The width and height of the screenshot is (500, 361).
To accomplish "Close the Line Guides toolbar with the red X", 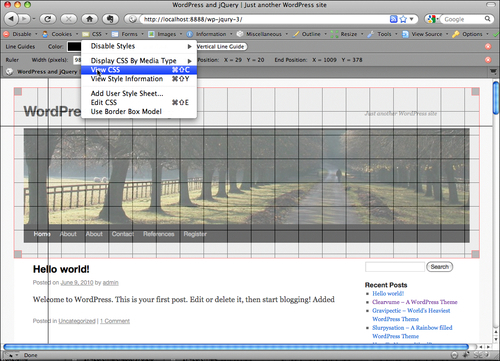I will point(488,47).
